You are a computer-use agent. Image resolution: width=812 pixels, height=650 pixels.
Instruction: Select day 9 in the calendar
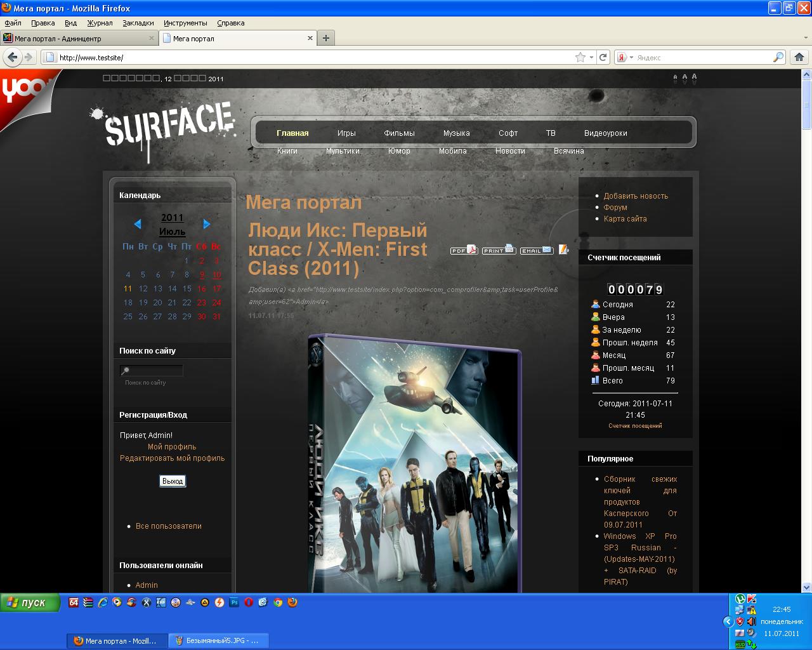click(x=202, y=275)
